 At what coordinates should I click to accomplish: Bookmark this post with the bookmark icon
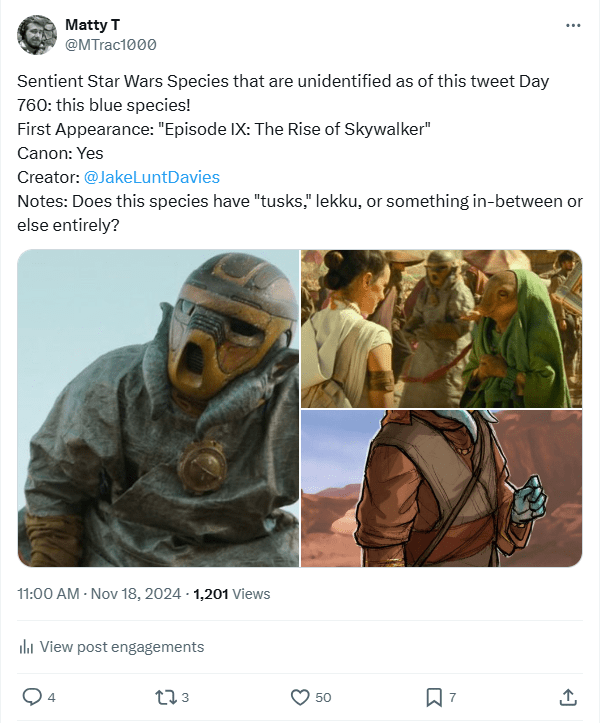pos(434,696)
